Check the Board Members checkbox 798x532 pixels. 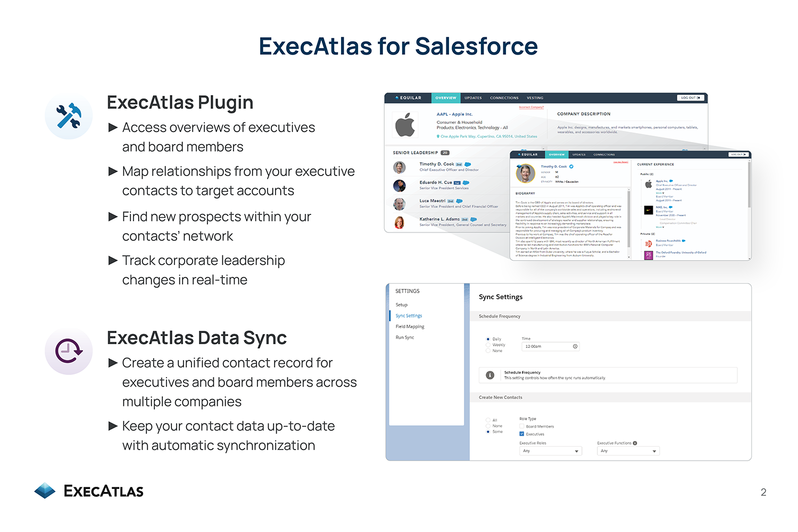coord(522,426)
